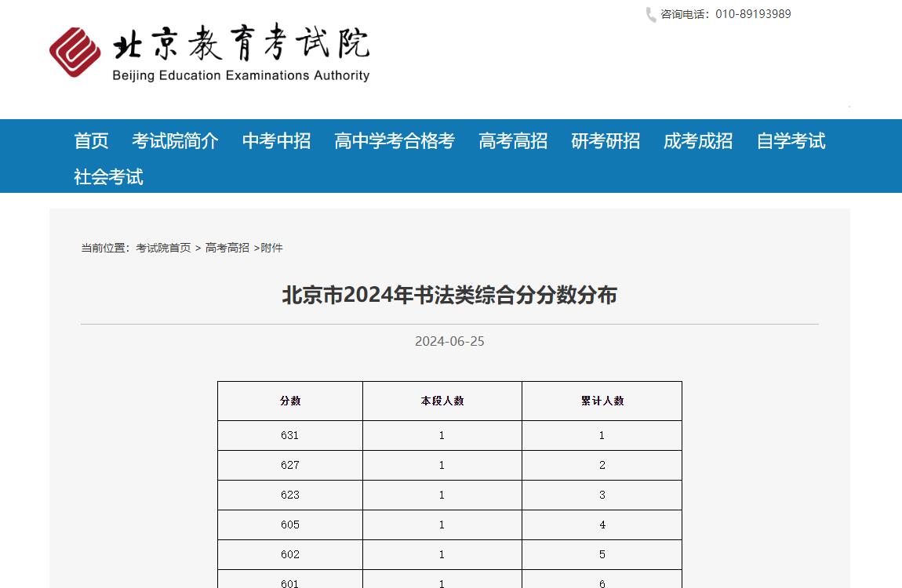Select the 中考中招 navigation item
This screenshot has width=902, height=588.
[276, 141]
